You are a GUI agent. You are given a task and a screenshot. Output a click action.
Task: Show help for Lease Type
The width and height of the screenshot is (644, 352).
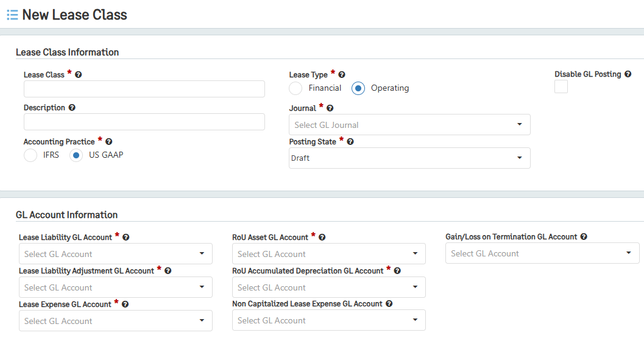[x=342, y=75]
